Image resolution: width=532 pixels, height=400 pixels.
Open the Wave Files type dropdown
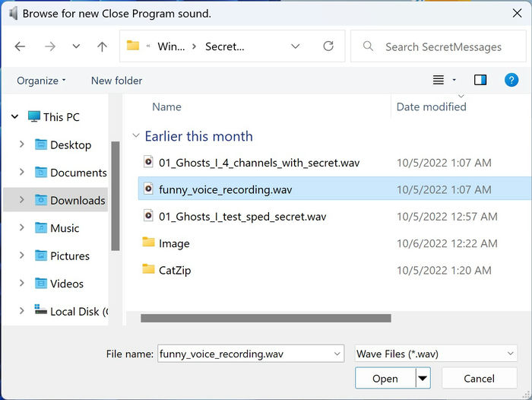click(435, 354)
